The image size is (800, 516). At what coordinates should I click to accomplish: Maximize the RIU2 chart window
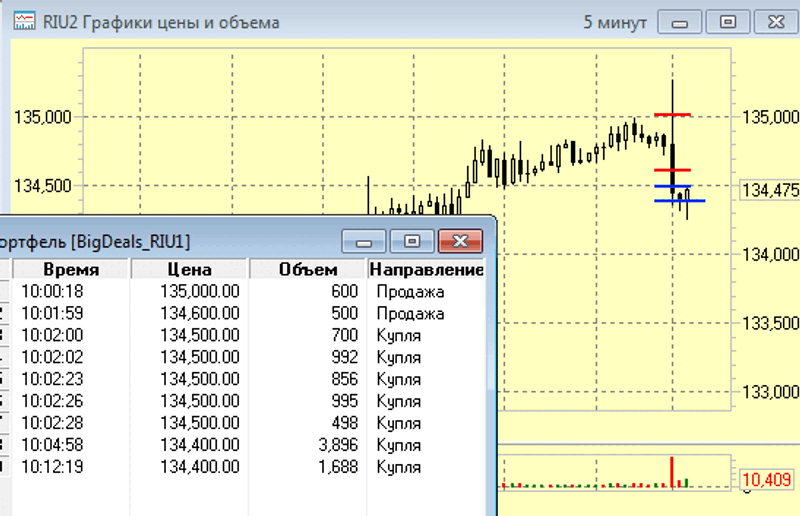coord(728,22)
